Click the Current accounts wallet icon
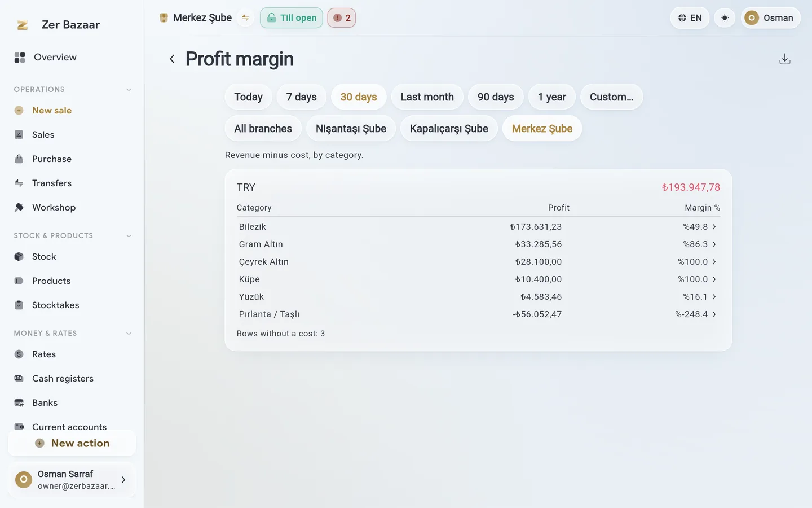Image resolution: width=812 pixels, height=508 pixels. point(19,427)
